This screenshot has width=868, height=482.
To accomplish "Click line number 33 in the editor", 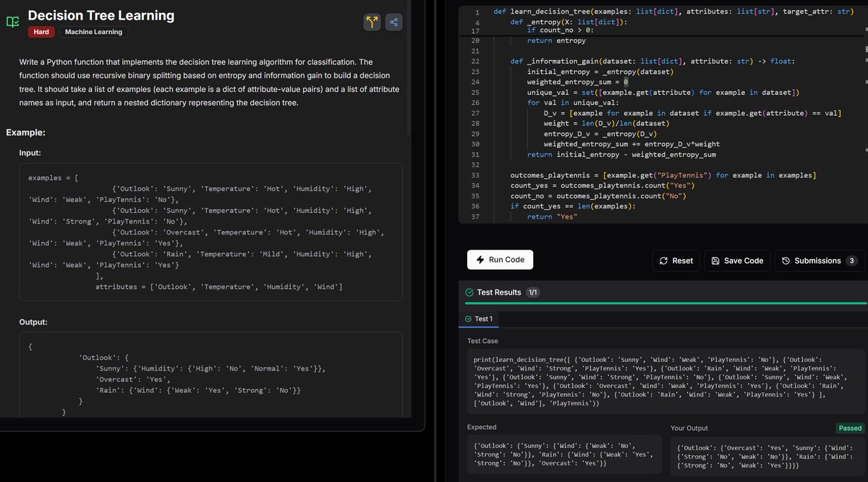I will pyautogui.click(x=475, y=176).
